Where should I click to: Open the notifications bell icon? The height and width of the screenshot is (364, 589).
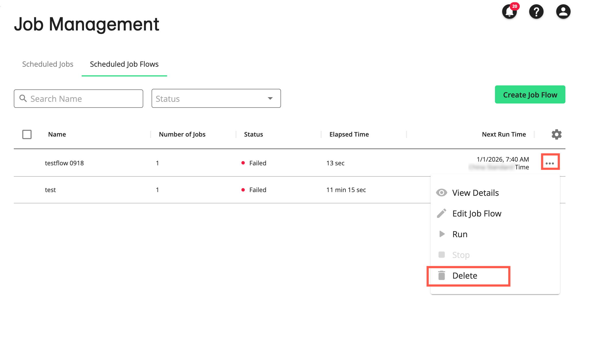[509, 12]
